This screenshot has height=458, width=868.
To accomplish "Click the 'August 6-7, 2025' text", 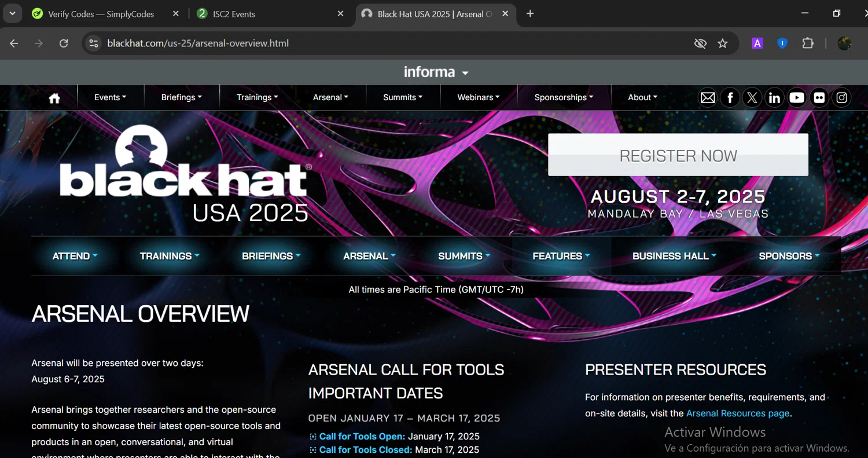I will pos(68,379).
